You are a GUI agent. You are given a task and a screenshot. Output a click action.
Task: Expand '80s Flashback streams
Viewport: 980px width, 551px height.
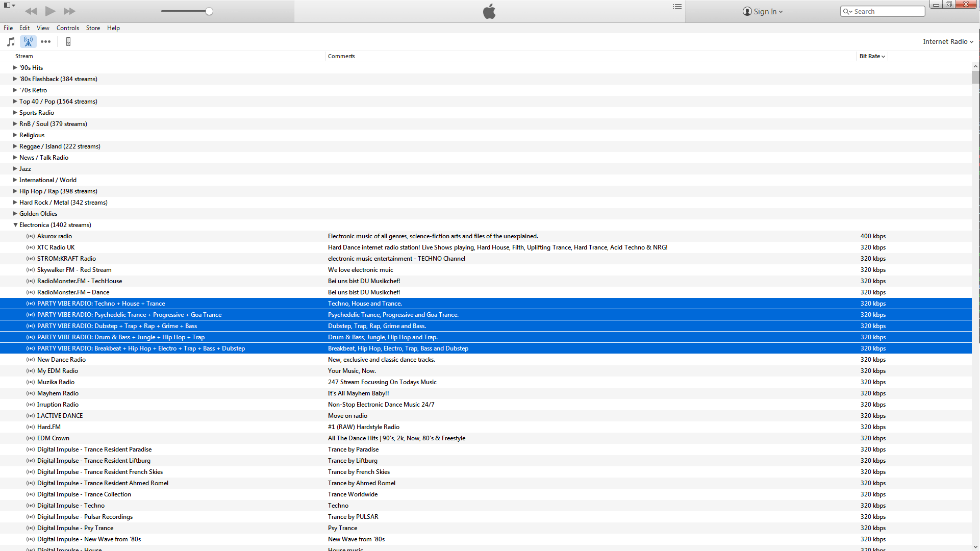tap(15, 79)
